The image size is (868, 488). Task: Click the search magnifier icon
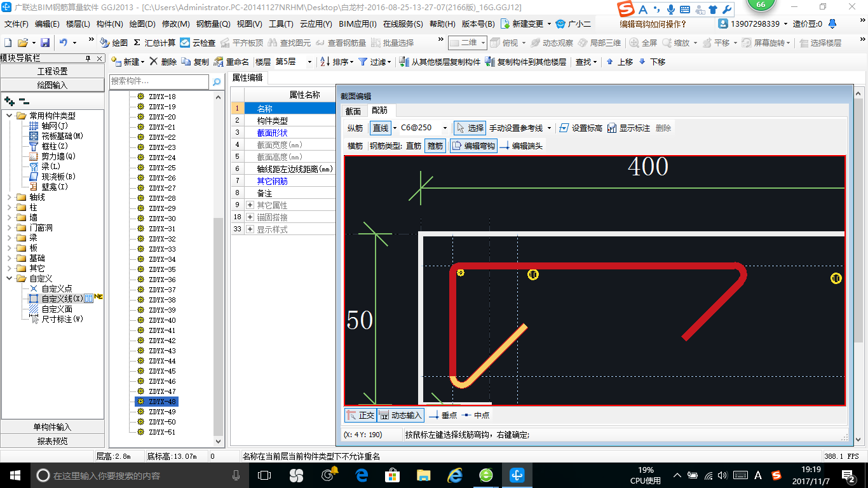click(217, 81)
